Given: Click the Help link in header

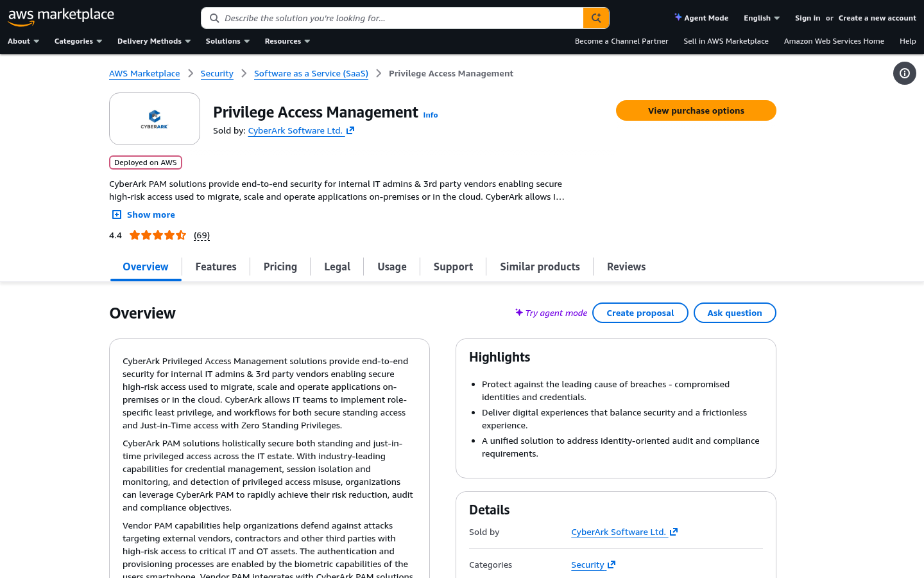Looking at the screenshot, I should (x=907, y=41).
